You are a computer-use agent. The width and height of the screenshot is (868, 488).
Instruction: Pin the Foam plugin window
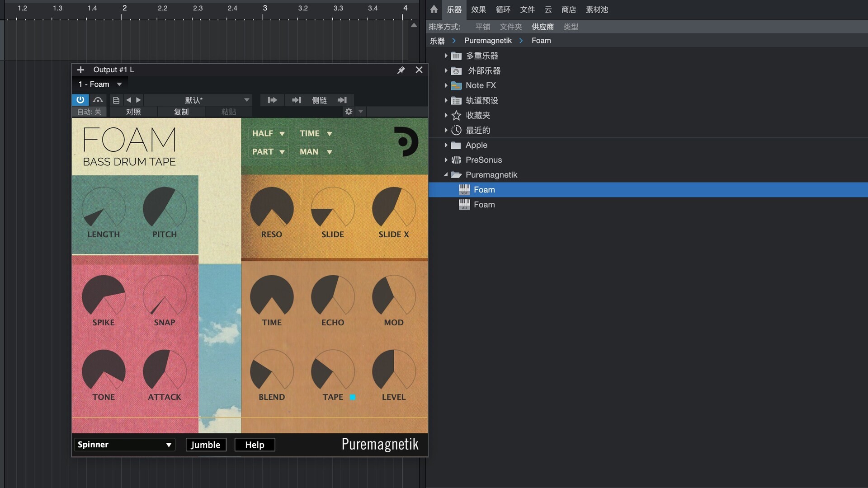[x=401, y=70]
